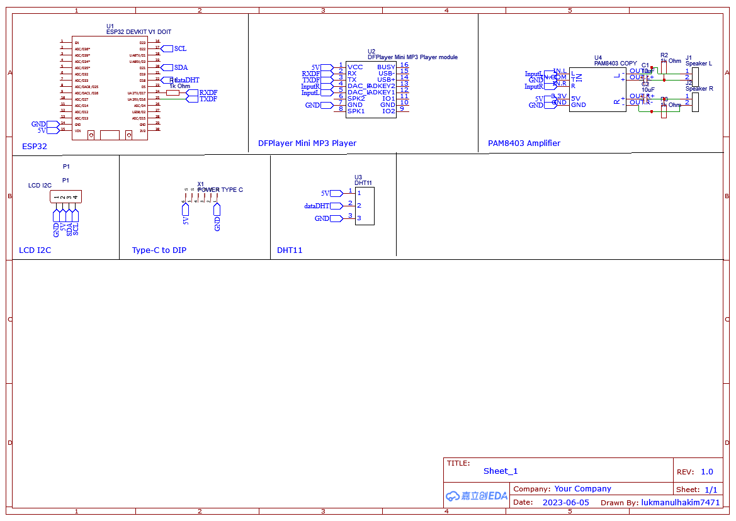Click the drawn-by name 'lukmanulhakim7471'
Viewport: 736px width, 521px height.
pyautogui.click(x=680, y=502)
